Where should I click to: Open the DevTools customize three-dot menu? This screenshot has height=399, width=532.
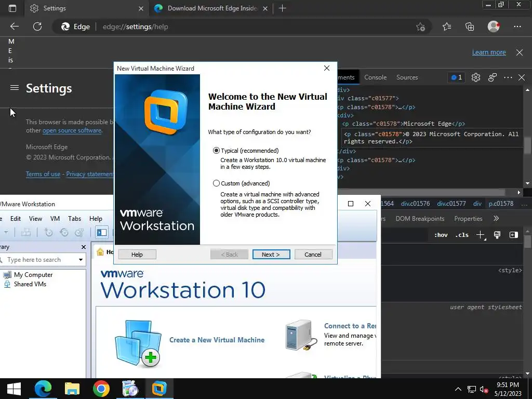(x=508, y=77)
